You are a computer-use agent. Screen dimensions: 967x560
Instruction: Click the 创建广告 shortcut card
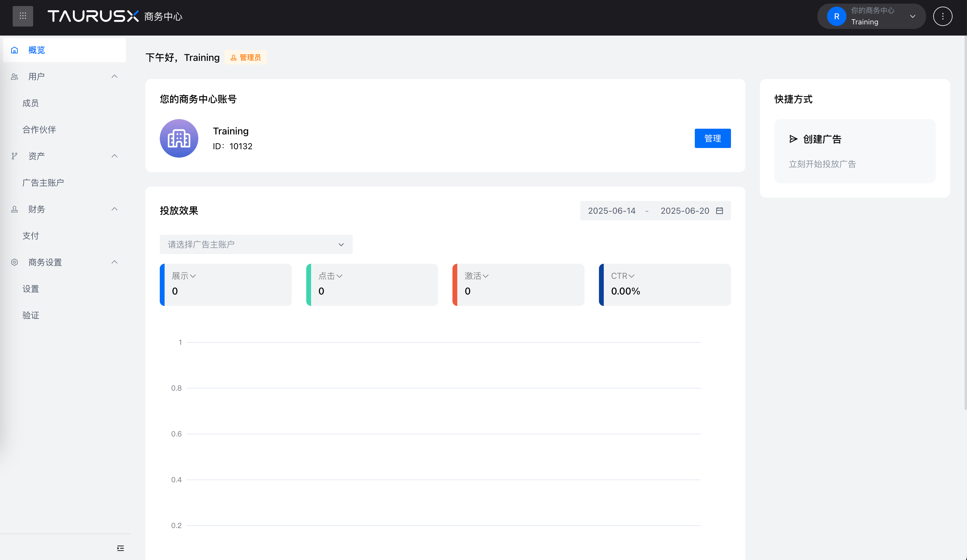(855, 151)
